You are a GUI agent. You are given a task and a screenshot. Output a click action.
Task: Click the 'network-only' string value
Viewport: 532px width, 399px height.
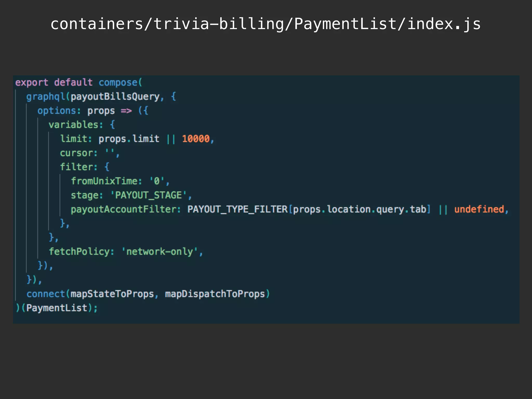pos(159,252)
